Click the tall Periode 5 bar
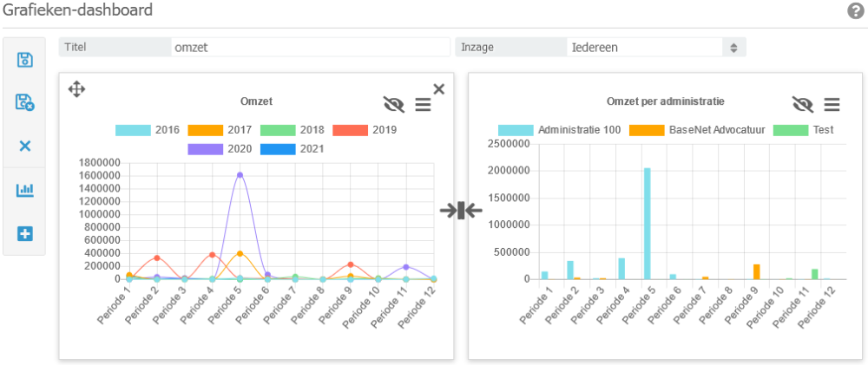 point(648,223)
